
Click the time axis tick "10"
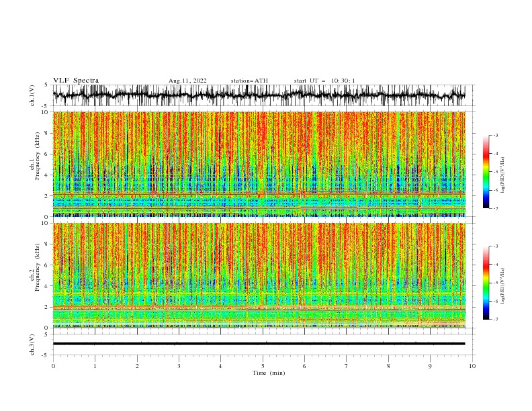point(472,366)
